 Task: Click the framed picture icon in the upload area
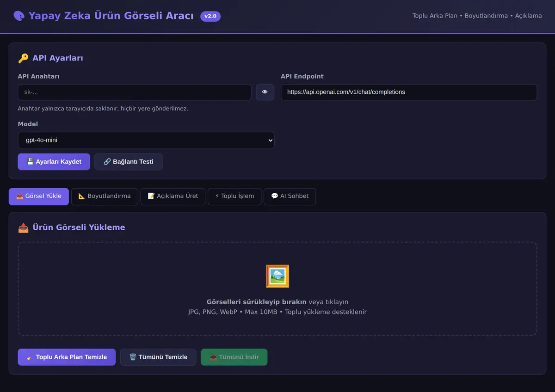pos(277,276)
